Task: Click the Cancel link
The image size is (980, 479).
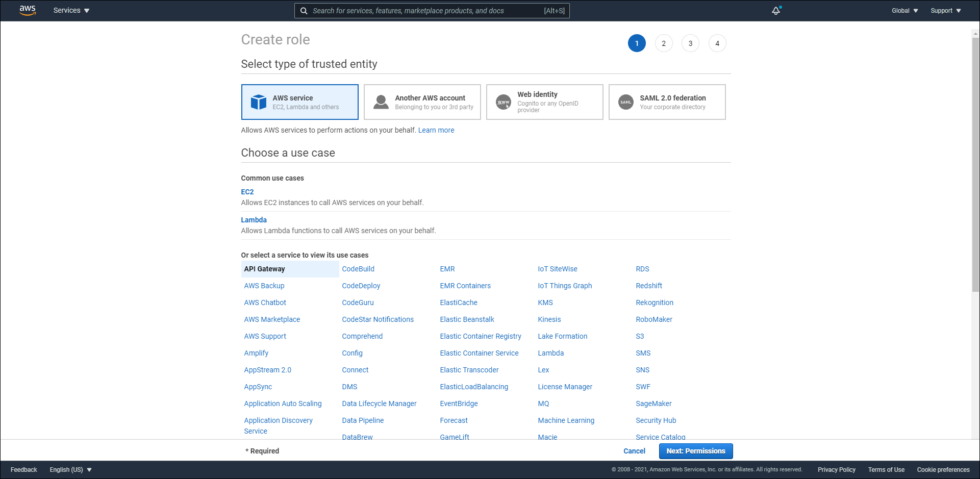Action: (x=634, y=451)
